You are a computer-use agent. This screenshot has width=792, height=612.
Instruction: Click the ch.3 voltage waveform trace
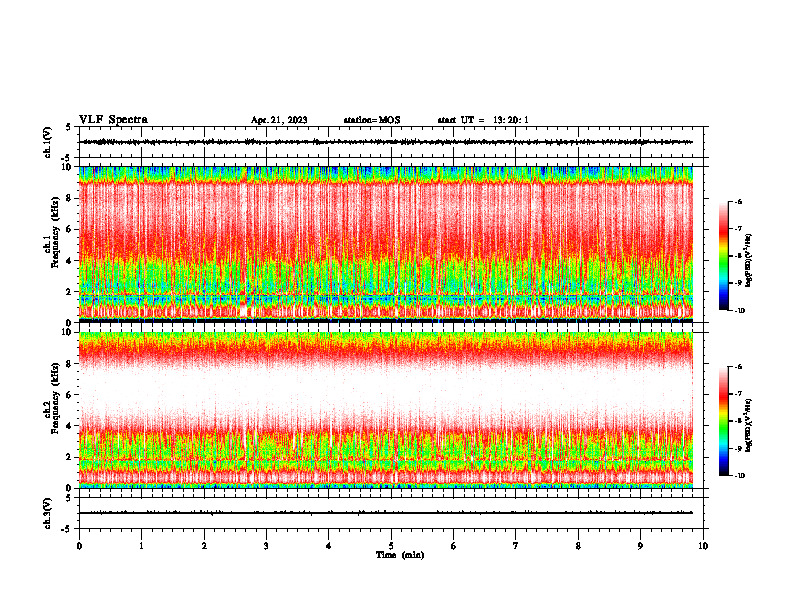click(386, 513)
